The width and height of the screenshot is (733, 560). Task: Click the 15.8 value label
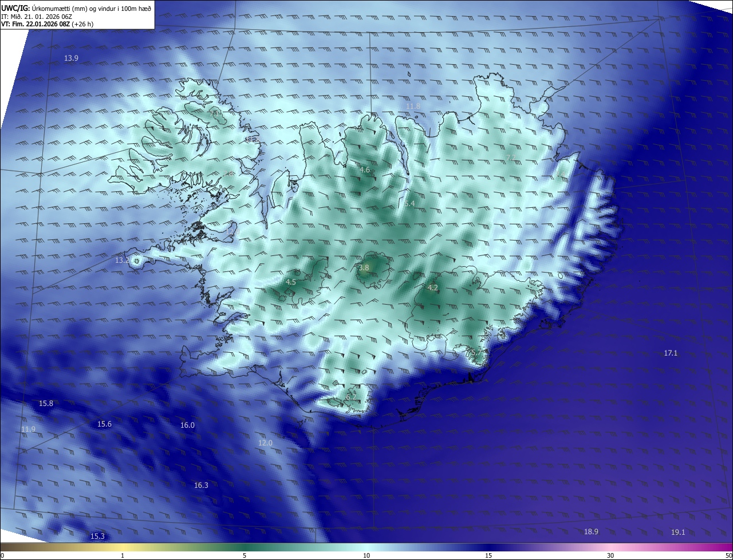click(46, 403)
